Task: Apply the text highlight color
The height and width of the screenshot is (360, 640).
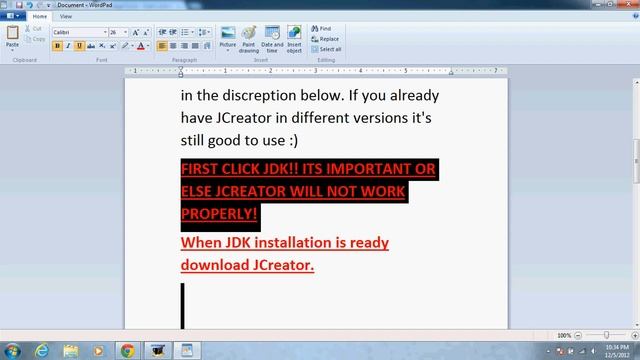Action: (x=125, y=46)
